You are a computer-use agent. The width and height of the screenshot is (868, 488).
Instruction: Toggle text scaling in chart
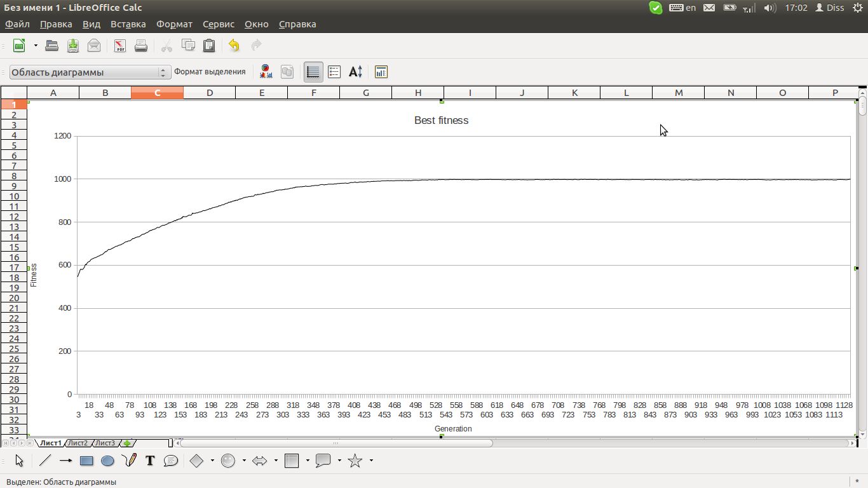pyautogui.click(x=356, y=72)
